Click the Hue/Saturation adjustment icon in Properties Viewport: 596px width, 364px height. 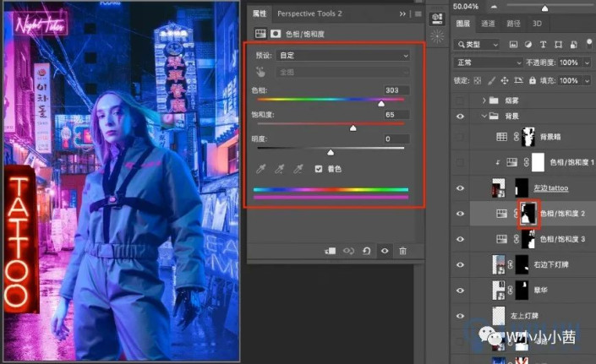(260, 34)
